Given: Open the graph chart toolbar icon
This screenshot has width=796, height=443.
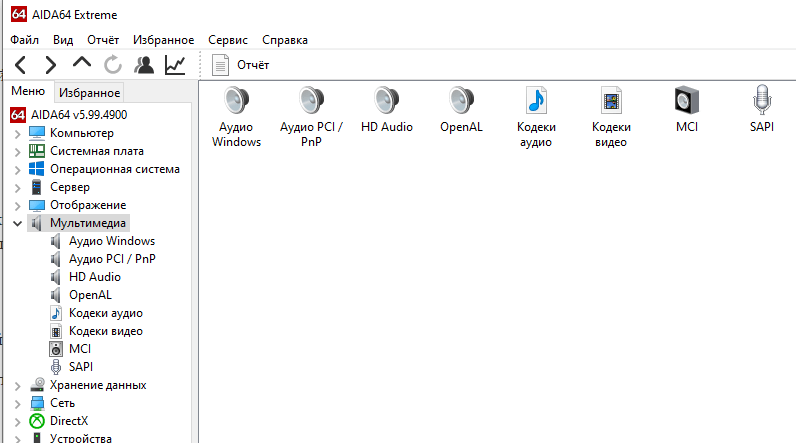Looking at the screenshot, I should [175, 65].
